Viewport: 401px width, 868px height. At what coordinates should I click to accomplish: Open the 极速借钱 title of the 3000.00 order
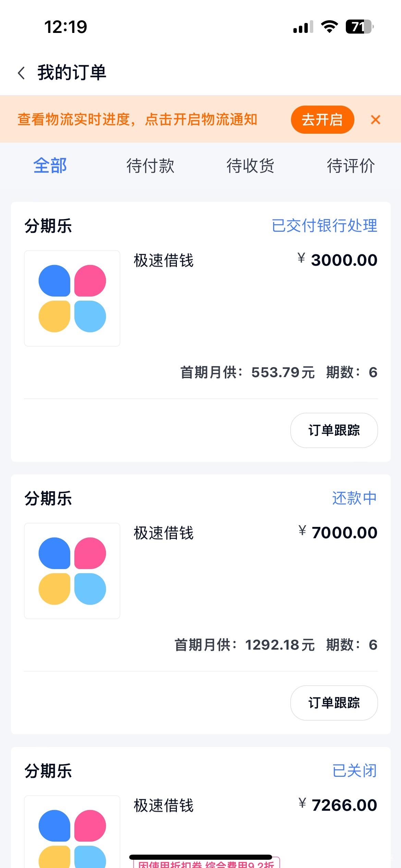(x=163, y=261)
